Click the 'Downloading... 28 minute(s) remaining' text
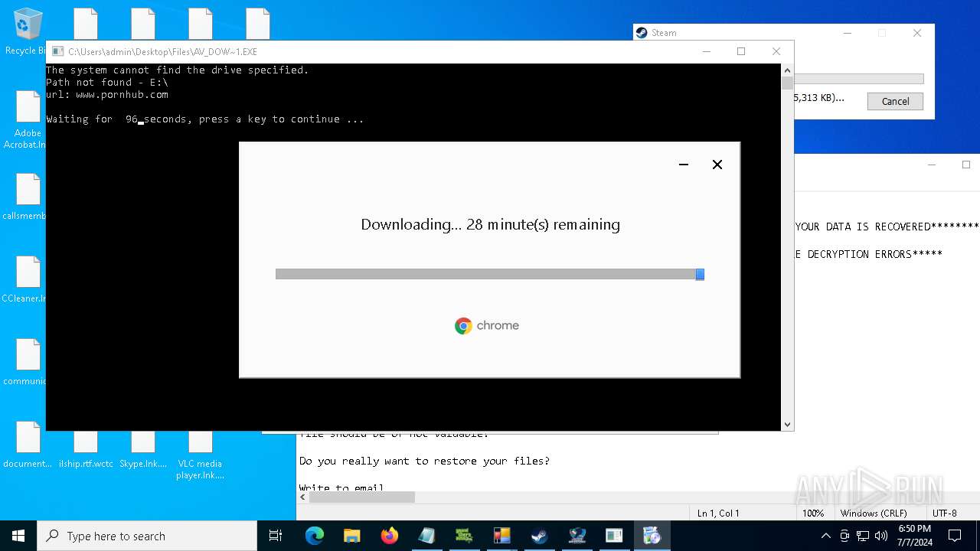The height and width of the screenshot is (551, 980). [x=490, y=224]
